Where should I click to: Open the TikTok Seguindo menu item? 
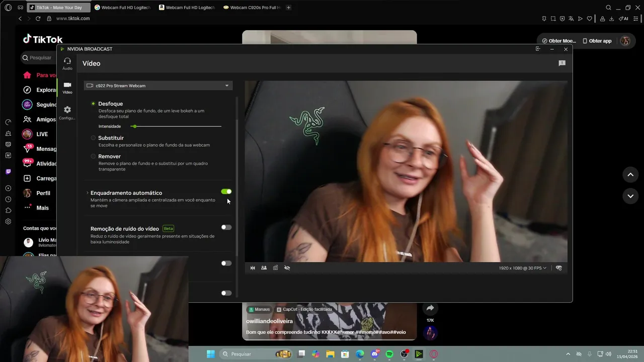point(39,105)
